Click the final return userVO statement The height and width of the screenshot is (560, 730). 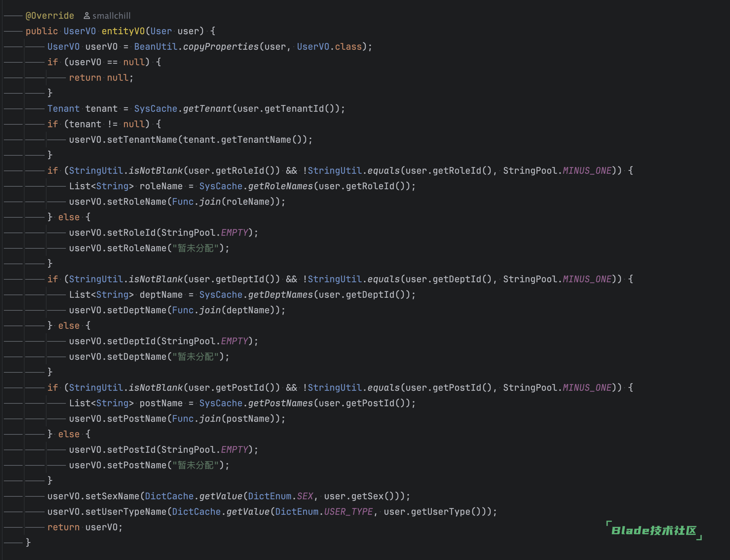coord(85,527)
